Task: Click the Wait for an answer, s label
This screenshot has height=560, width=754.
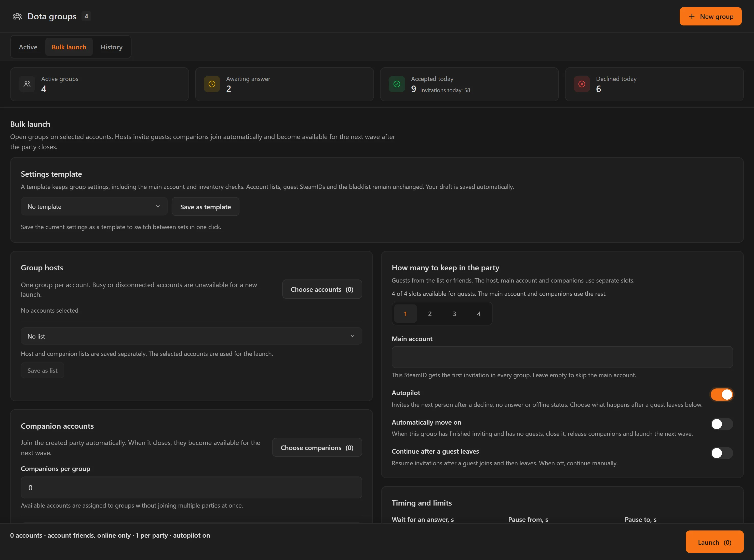Action: coord(423,519)
